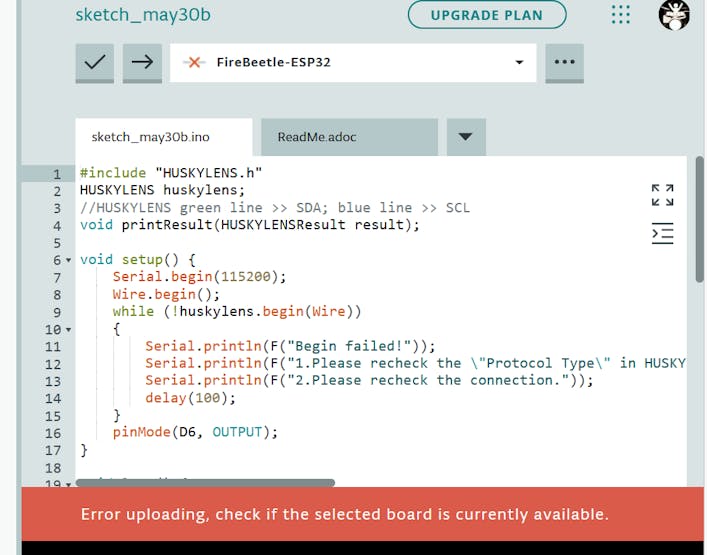Image resolution: width=707 pixels, height=555 pixels.
Task: Switch to the ReadMe.adoc tab
Action: pos(317,137)
